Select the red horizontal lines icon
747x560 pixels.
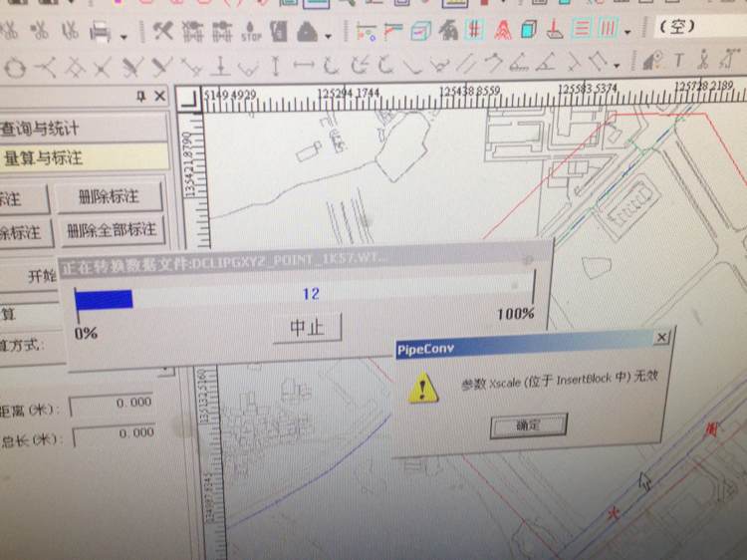pos(581,30)
